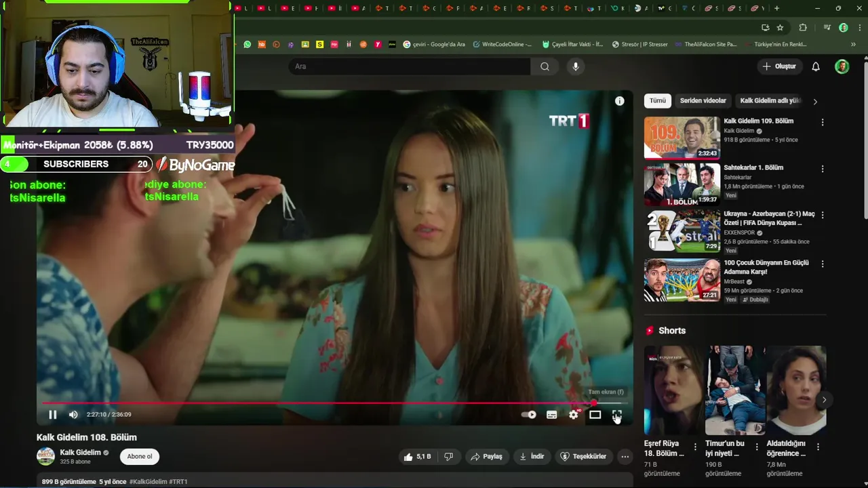Open more actions ellipsis below the video

click(625, 457)
